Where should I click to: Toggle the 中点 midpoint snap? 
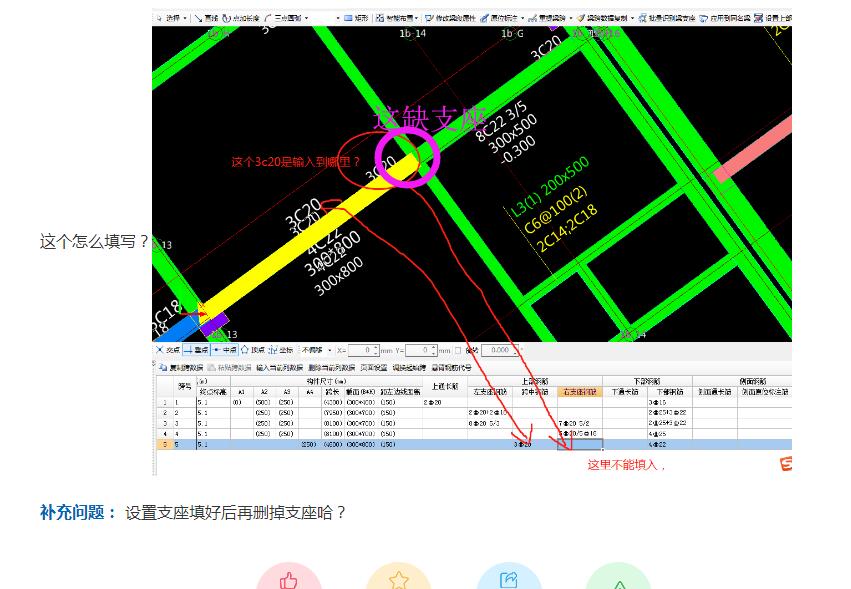225,350
